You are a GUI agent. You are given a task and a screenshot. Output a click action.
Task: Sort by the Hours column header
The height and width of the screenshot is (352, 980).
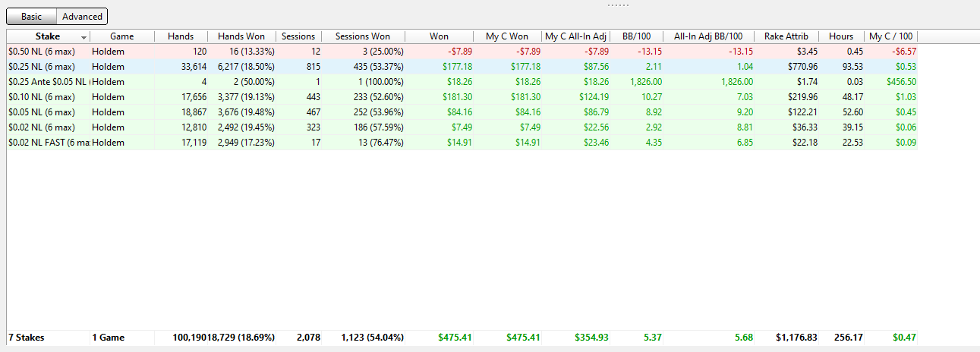pyautogui.click(x=841, y=36)
